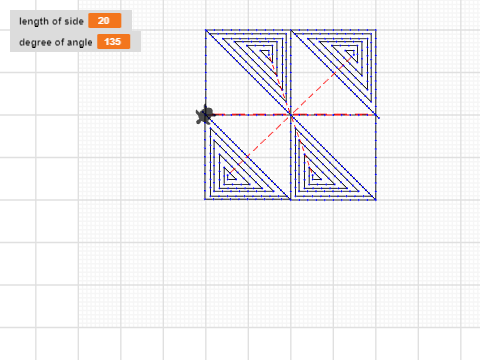
Task: Click the 'degree of angle' value 135
Action: pyautogui.click(x=113, y=42)
